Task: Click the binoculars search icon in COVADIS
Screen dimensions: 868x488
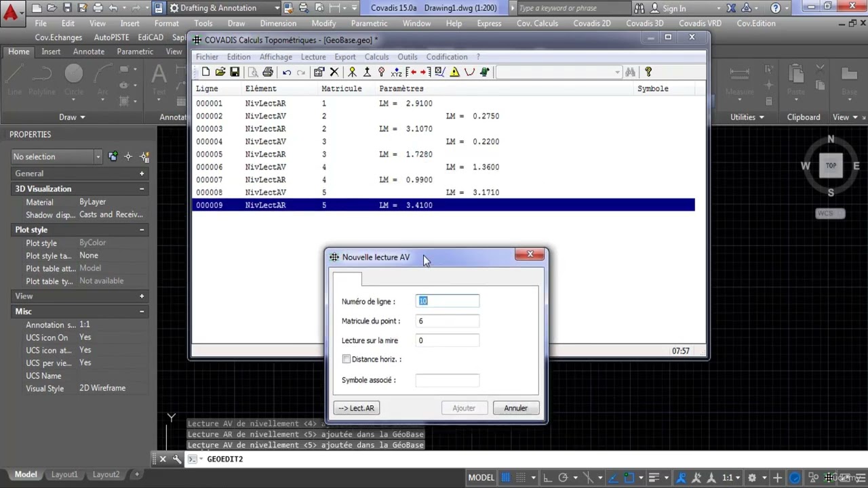Action: [x=631, y=72]
